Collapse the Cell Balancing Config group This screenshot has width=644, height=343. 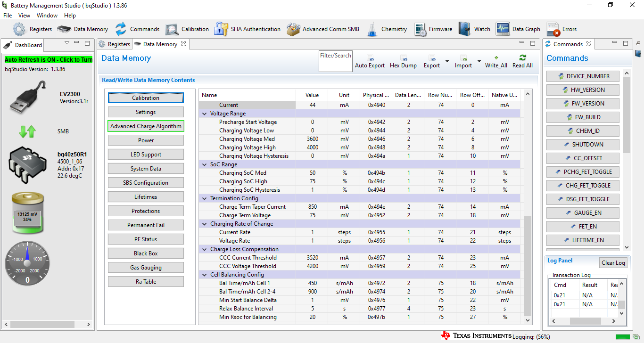205,275
